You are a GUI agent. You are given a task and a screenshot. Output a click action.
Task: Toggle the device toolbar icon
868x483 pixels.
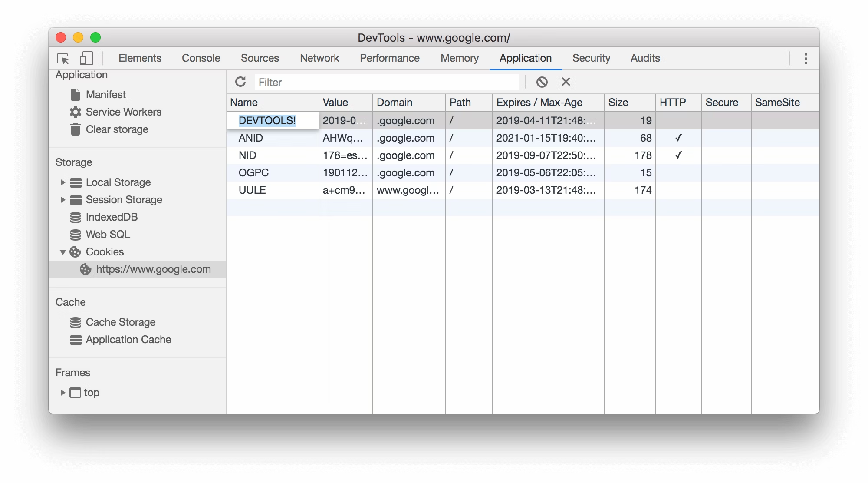tap(86, 58)
